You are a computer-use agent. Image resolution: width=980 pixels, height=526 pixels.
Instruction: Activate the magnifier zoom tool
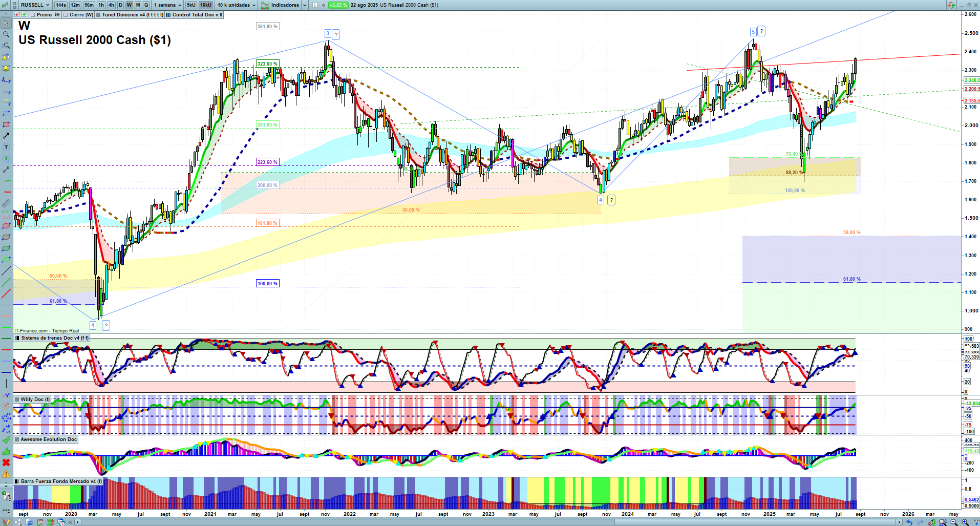tap(6, 34)
